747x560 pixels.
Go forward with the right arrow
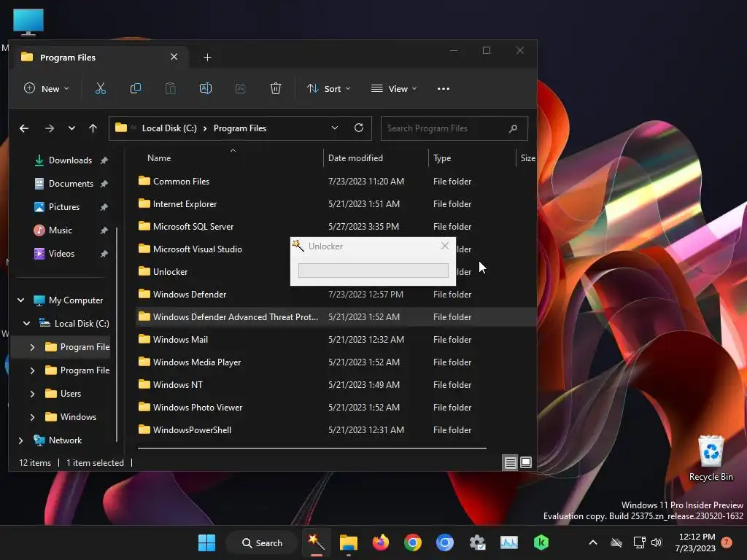[49, 128]
